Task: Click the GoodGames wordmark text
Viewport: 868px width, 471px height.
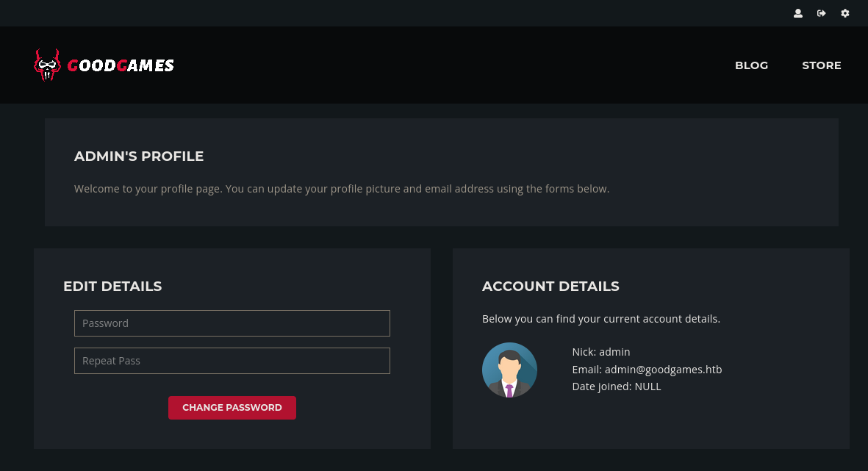Action: [x=121, y=65]
